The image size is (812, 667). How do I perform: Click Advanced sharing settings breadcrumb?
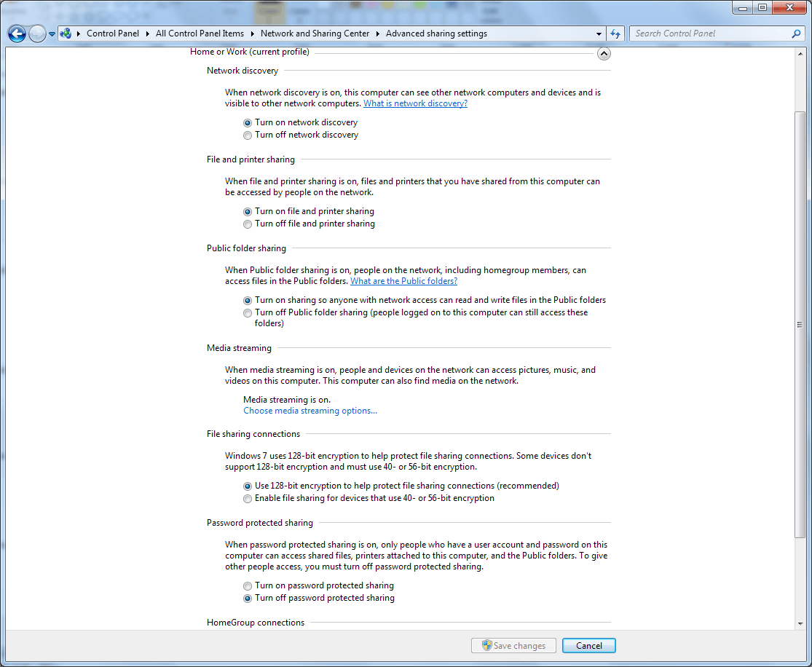click(436, 33)
